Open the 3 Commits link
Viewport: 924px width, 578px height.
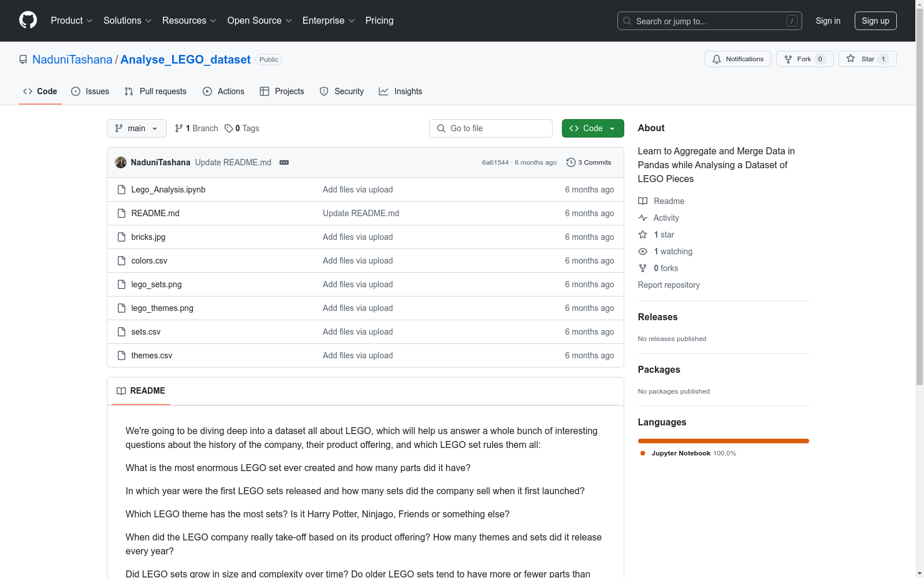tap(589, 162)
